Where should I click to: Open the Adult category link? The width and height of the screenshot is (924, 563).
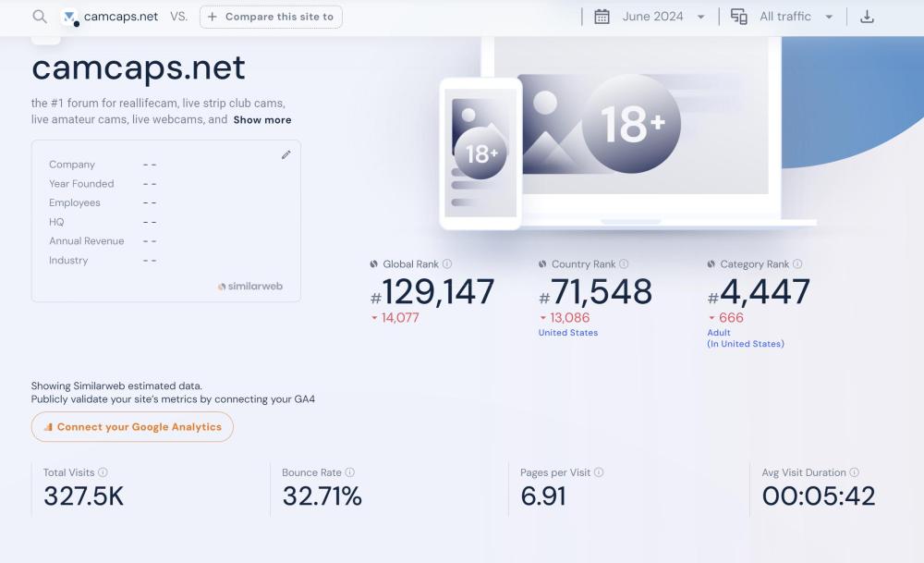click(x=719, y=333)
